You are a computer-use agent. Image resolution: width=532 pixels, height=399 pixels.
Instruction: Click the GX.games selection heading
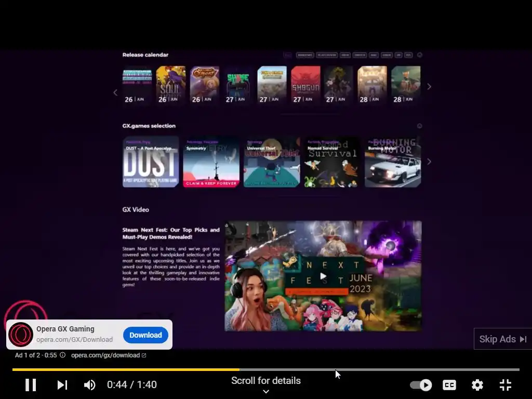149,126
